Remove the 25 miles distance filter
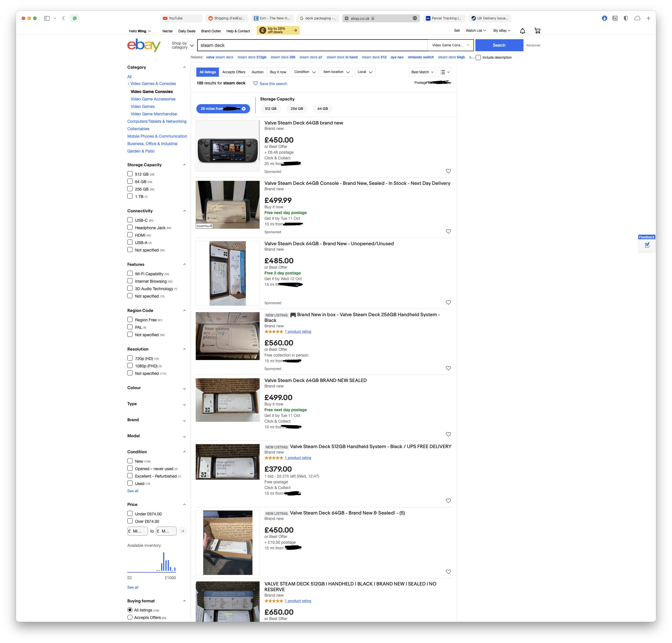672x643 pixels. [244, 109]
